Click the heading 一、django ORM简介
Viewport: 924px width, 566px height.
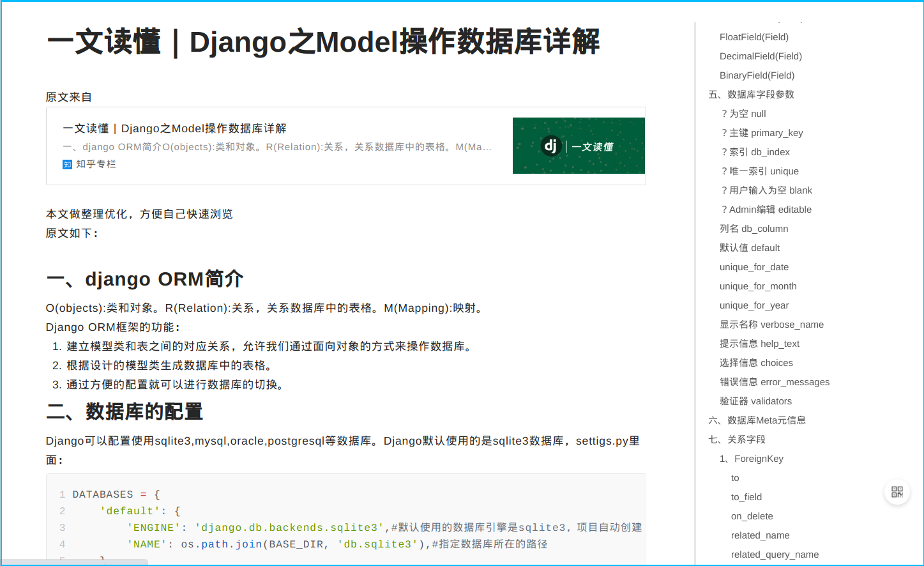pos(145,279)
